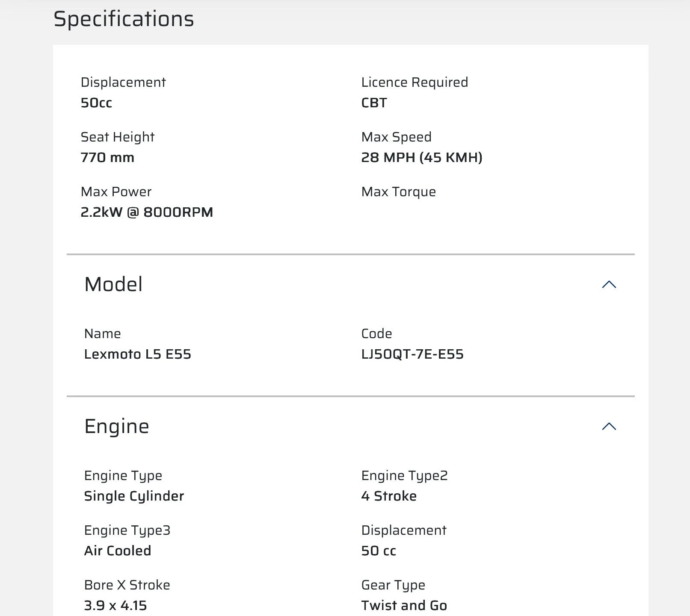The height and width of the screenshot is (616, 690).
Task: Click the 28 MPH (45 KMH) value
Action: click(x=421, y=158)
